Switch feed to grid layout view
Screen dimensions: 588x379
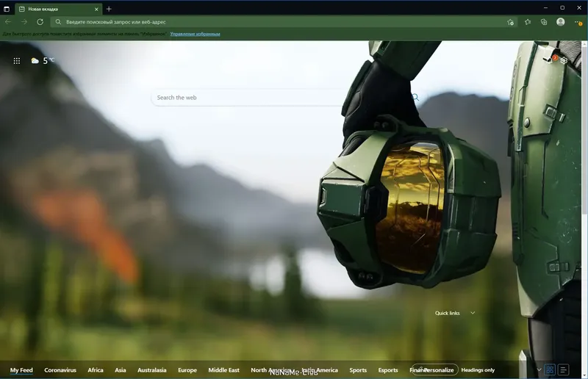(550, 369)
